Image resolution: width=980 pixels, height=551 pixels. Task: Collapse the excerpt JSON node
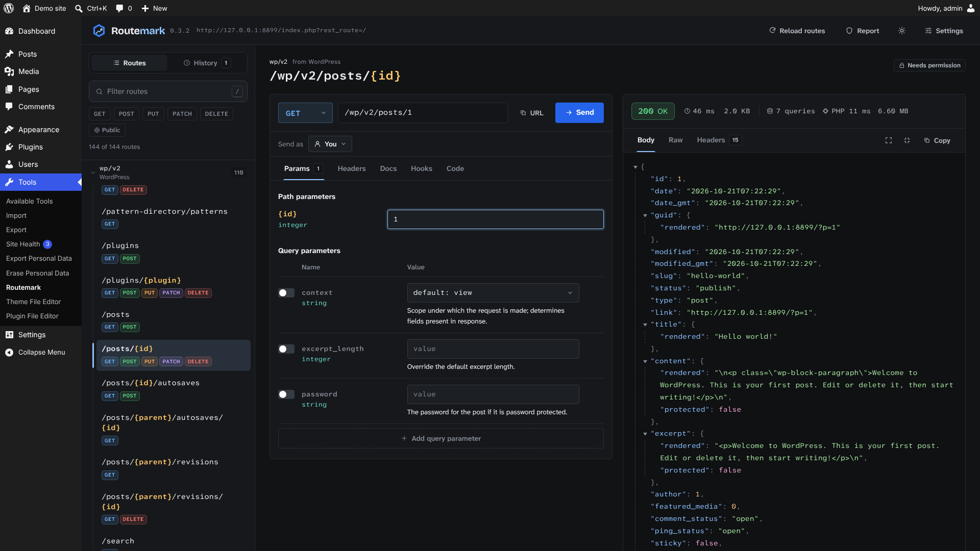point(645,434)
